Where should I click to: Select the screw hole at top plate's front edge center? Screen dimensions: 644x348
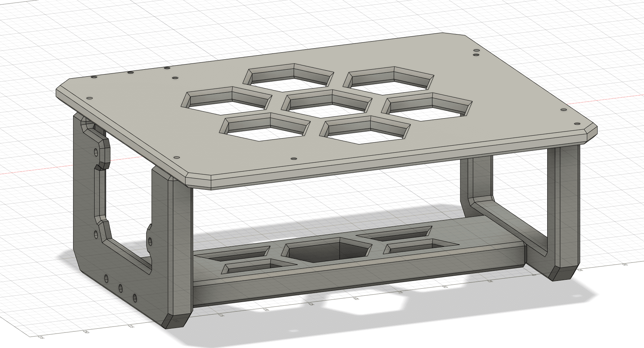tap(293, 159)
